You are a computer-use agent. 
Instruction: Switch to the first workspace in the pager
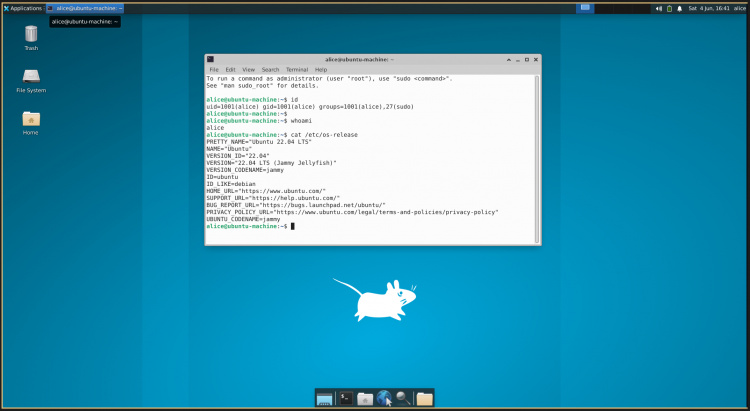click(584, 8)
